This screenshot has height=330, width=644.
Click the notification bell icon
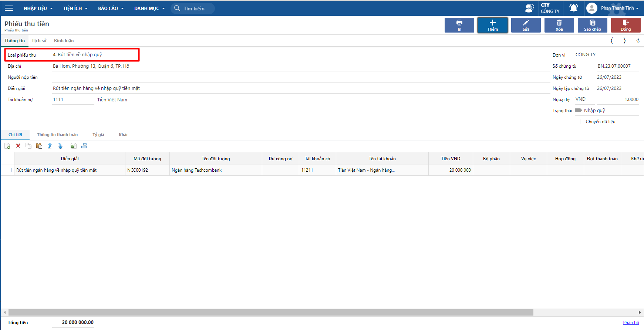coord(573,8)
